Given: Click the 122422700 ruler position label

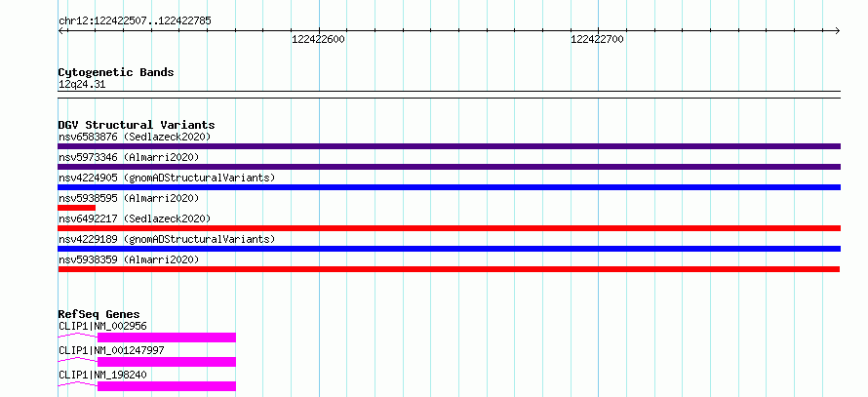Looking at the screenshot, I should click(x=597, y=39).
